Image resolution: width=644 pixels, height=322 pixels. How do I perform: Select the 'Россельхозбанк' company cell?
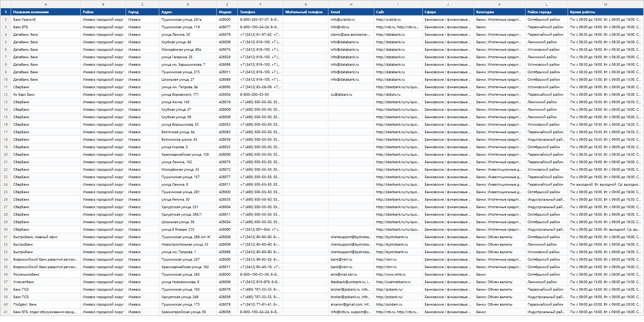click(x=46, y=275)
